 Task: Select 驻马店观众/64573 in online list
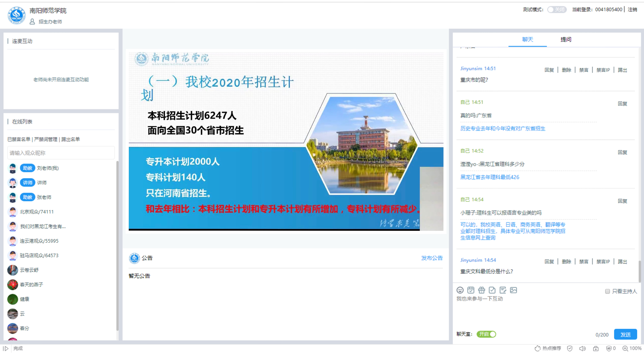pos(39,255)
